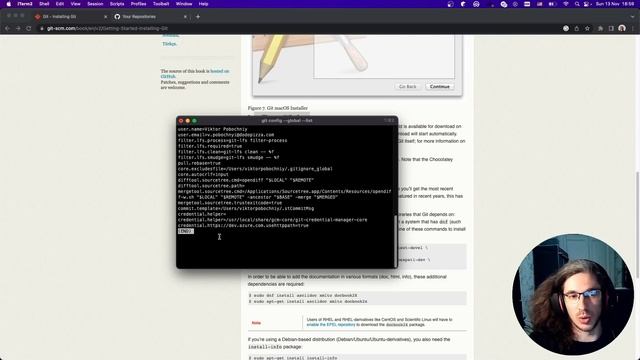640x360 pixels.
Task: Click the (END) marker in terminal
Action: tap(185, 231)
